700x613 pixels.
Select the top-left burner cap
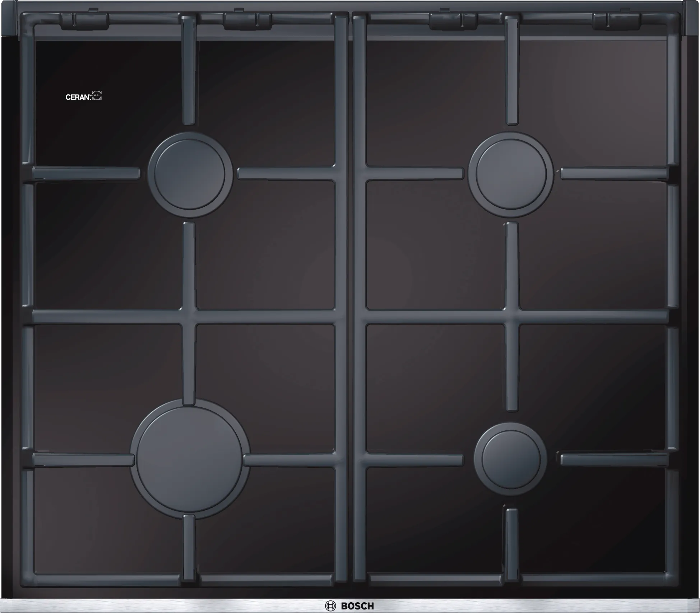(190, 174)
